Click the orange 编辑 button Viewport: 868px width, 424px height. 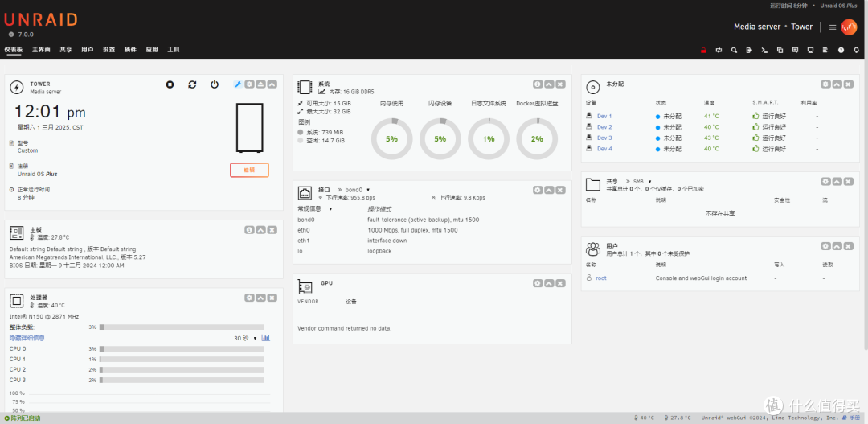tap(249, 170)
